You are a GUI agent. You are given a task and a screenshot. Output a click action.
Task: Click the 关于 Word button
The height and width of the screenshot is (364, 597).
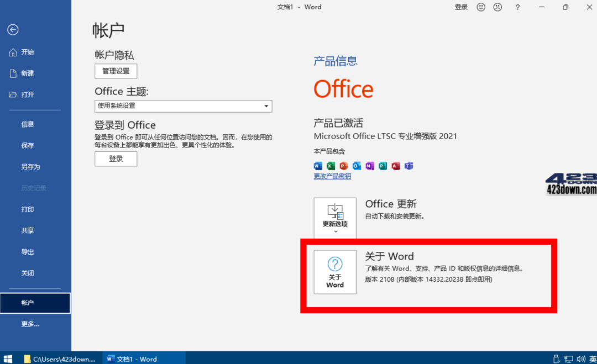[335, 272]
